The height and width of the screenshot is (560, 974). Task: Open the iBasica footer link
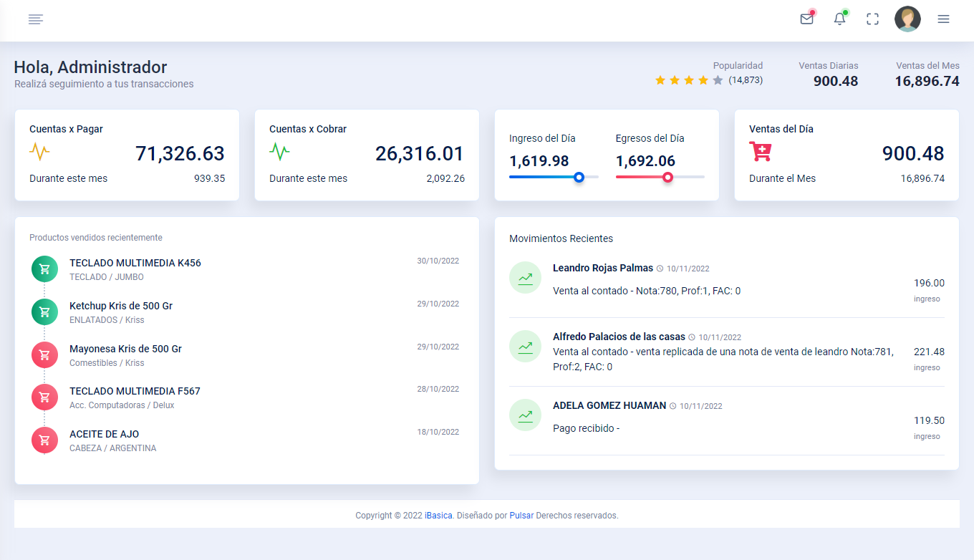click(438, 516)
